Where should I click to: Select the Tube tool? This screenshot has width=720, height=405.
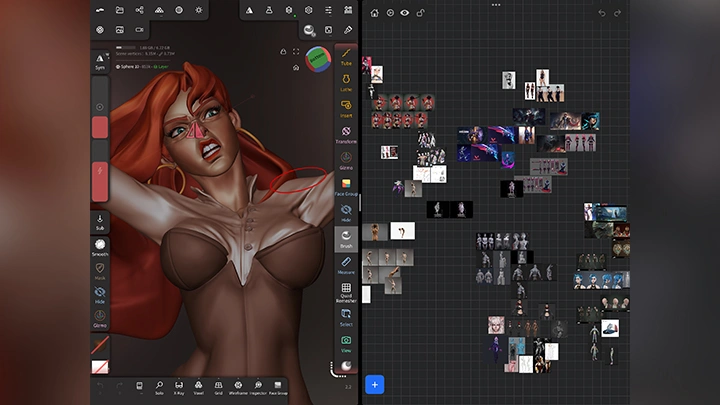pyautogui.click(x=346, y=57)
